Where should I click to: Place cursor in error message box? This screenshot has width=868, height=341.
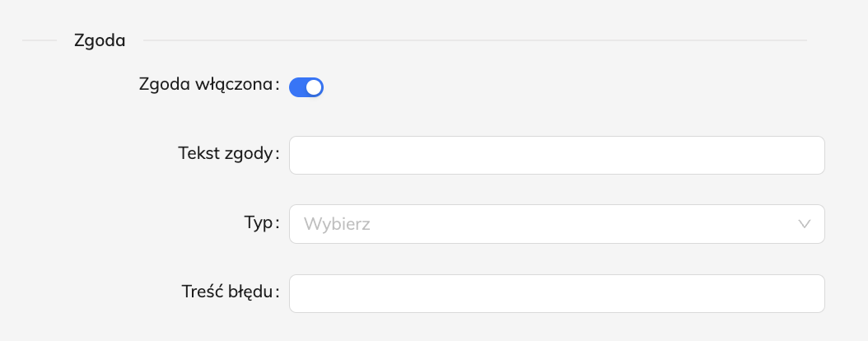[x=557, y=293]
